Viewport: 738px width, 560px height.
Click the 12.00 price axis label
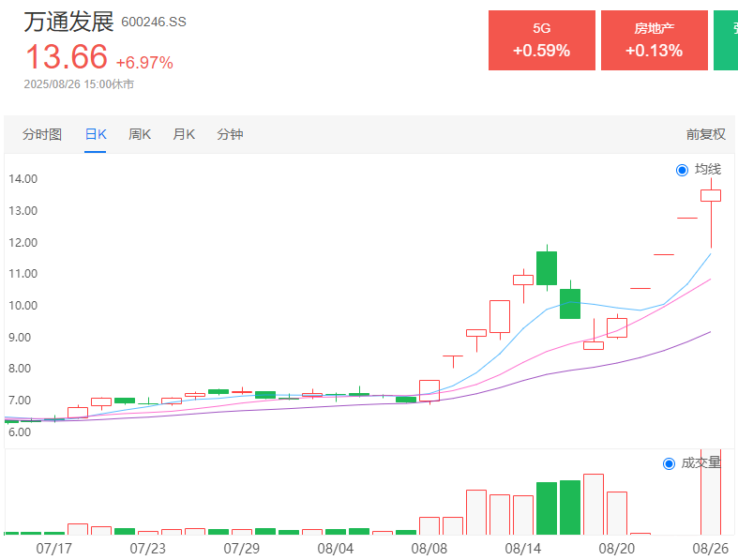(x=23, y=243)
